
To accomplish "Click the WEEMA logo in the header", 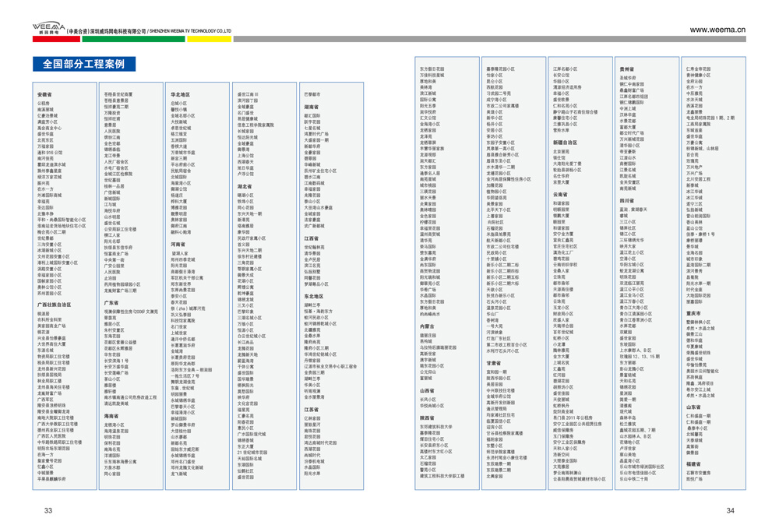I will point(48,27).
